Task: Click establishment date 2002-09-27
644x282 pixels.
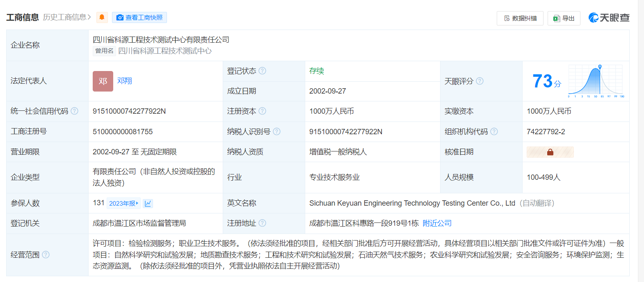Action: (x=328, y=91)
